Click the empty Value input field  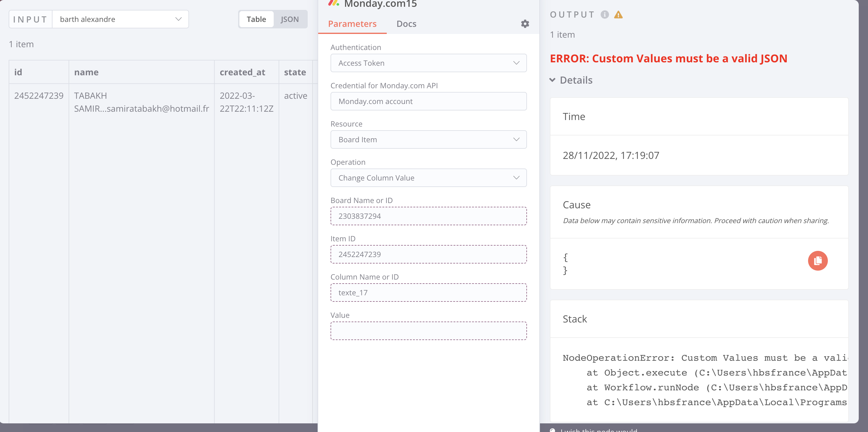tap(428, 331)
